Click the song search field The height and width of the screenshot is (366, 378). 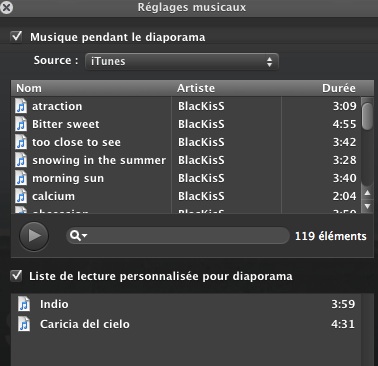[x=178, y=236]
